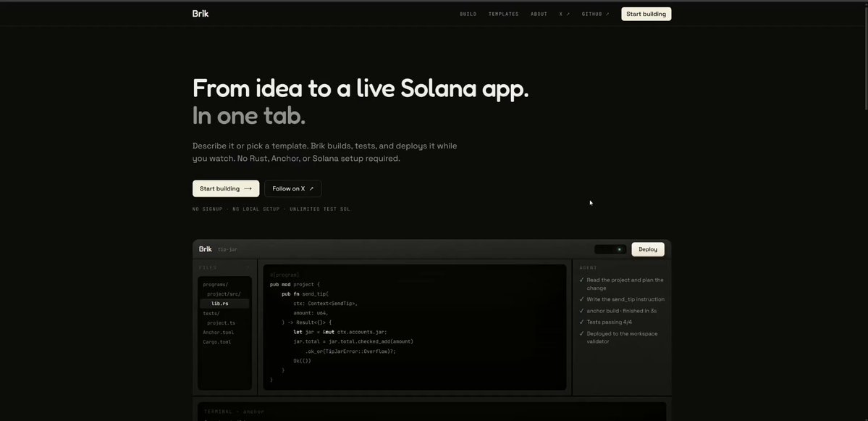Open the Templates nav item
868x421 pixels.
(504, 14)
